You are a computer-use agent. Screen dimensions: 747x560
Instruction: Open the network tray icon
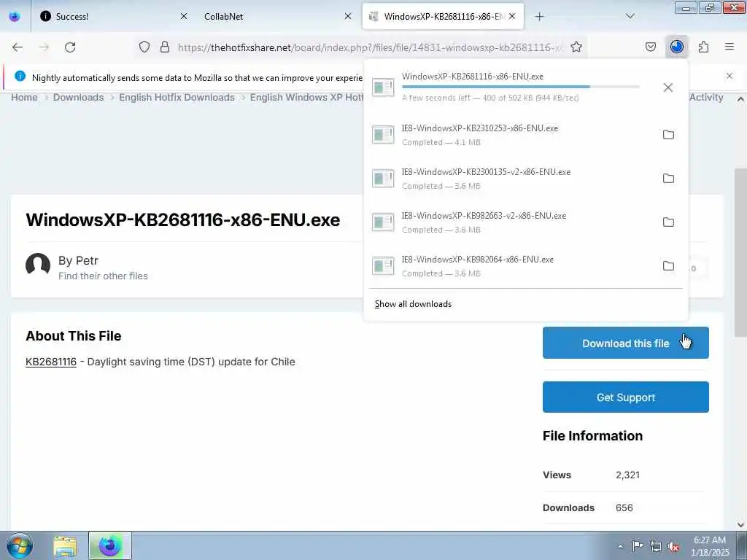[x=656, y=546]
